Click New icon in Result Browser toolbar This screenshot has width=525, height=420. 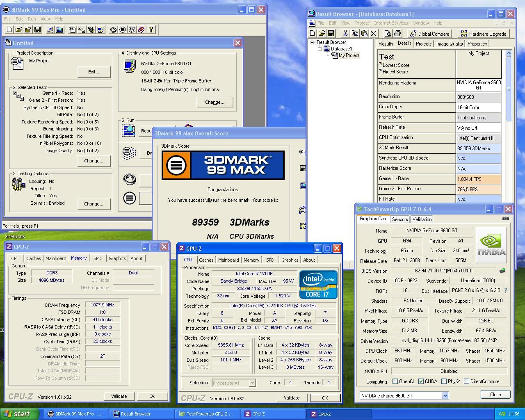312,34
